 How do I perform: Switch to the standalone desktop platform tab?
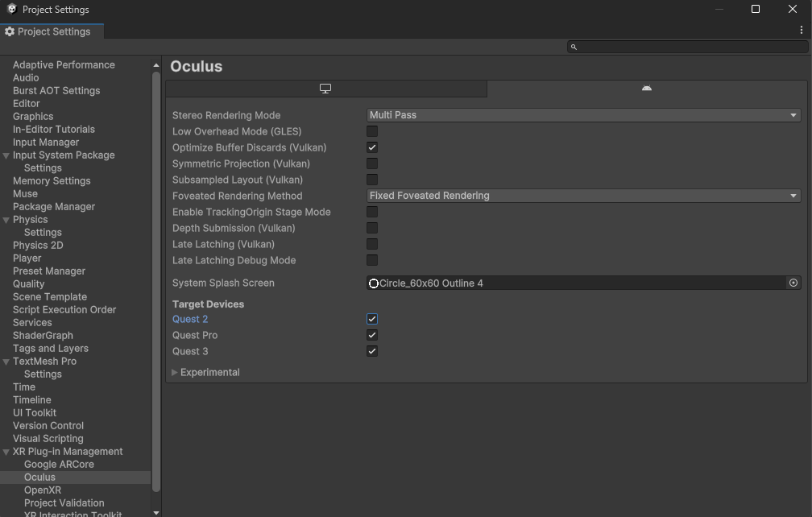[x=325, y=89]
